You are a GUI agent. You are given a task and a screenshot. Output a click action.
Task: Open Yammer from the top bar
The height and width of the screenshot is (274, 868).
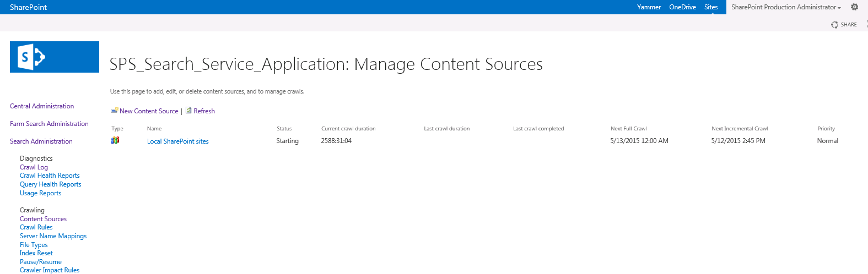click(x=649, y=7)
